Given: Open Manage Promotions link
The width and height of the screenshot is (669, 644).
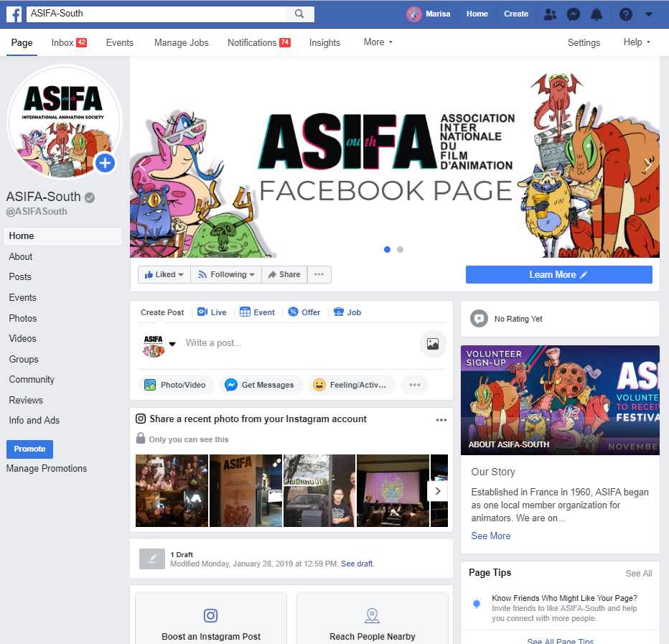Looking at the screenshot, I should pos(47,469).
